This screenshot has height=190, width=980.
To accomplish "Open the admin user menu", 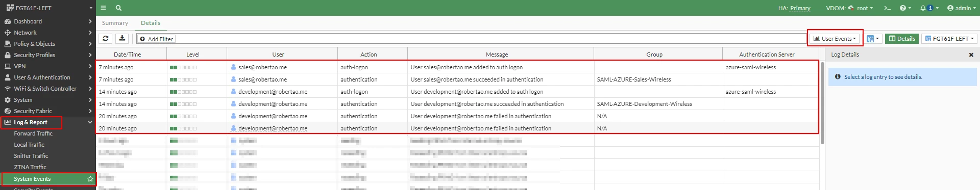I will coord(961,8).
